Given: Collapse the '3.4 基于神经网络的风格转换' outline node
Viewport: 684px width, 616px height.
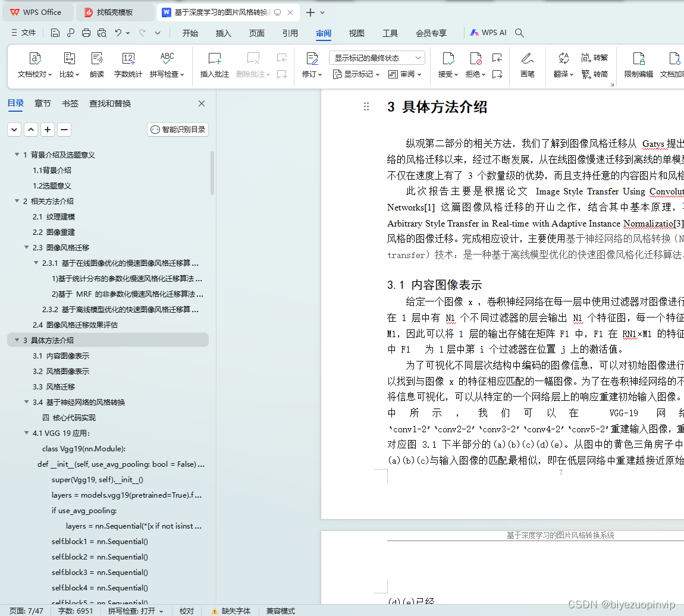Looking at the screenshot, I should [27, 402].
